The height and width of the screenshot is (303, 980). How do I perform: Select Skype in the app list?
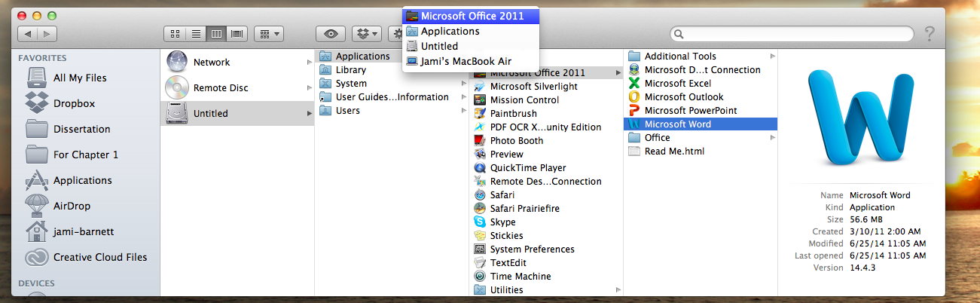(x=546, y=222)
